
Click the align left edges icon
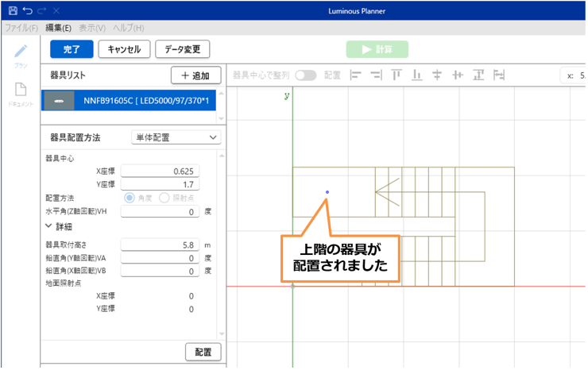(x=355, y=75)
